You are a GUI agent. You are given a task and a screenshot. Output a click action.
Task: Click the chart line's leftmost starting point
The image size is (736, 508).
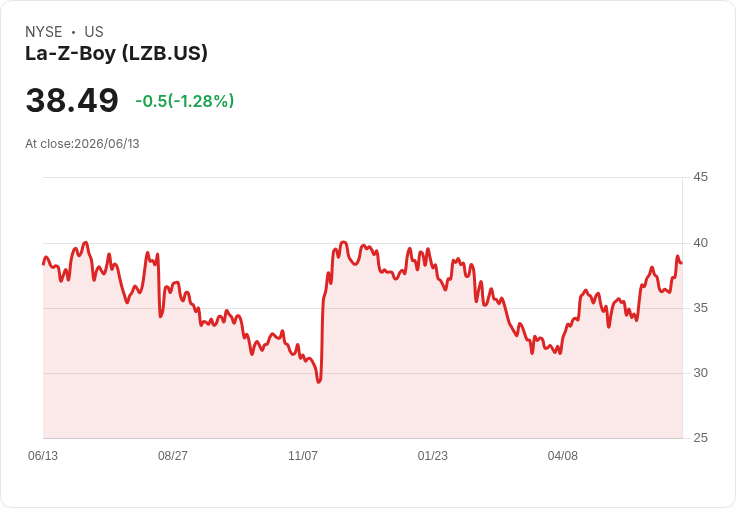tap(44, 264)
